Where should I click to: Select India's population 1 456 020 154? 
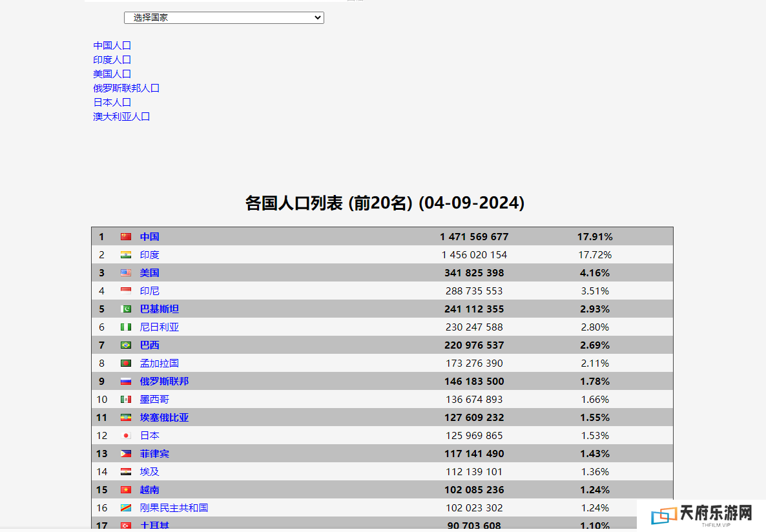(x=474, y=254)
